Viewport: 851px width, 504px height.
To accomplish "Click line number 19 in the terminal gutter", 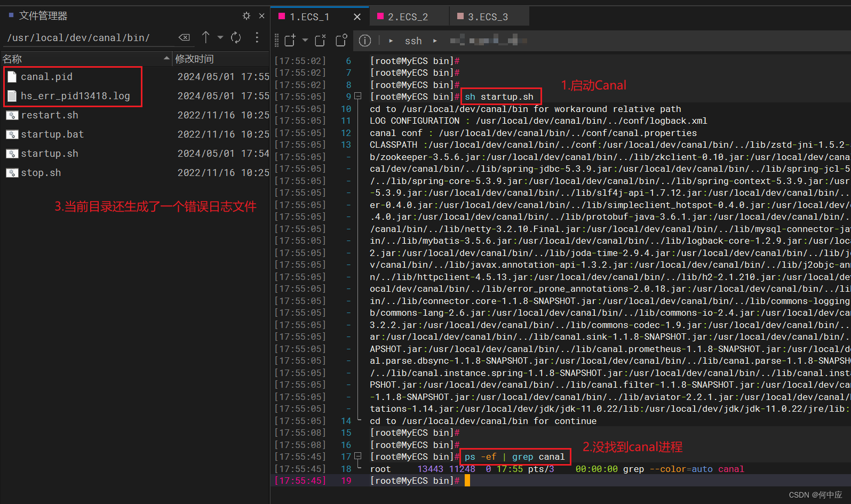I will 346,481.
